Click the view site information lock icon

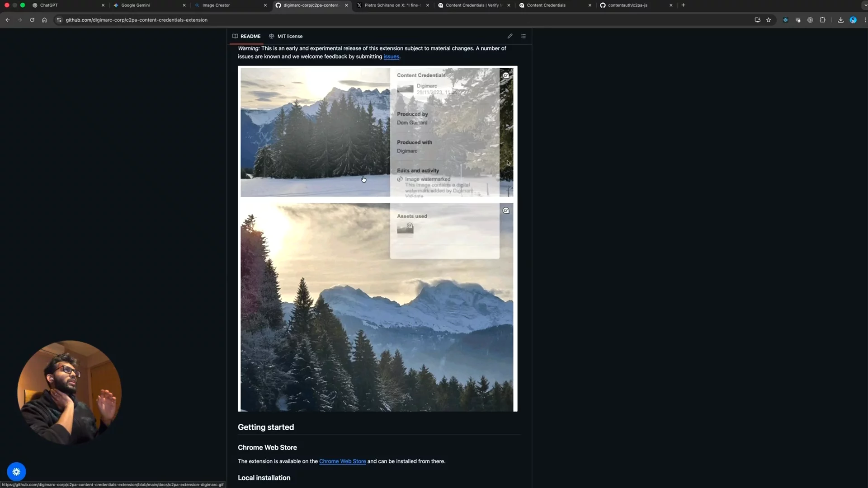coord(59,20)
